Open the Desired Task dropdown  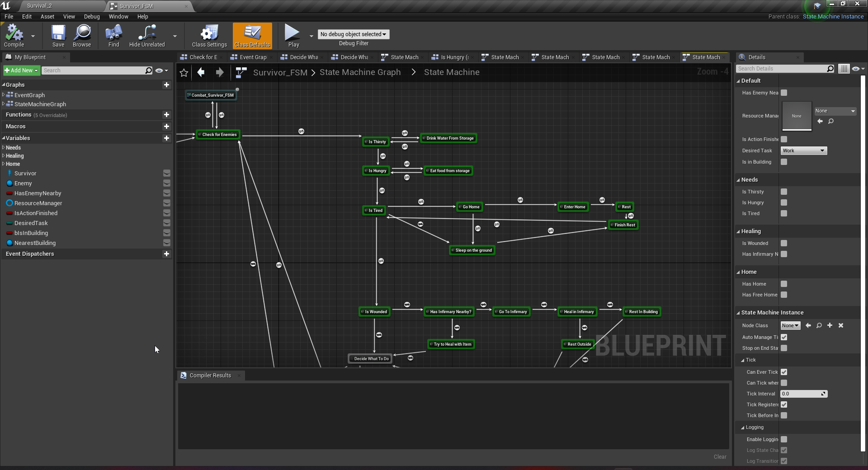click(803, 150)
